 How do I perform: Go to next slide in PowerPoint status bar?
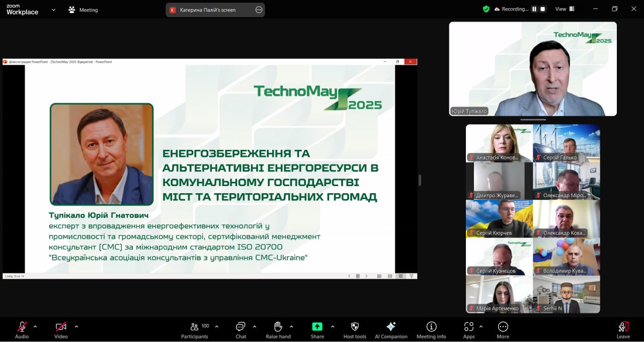[x=366, y=276]
